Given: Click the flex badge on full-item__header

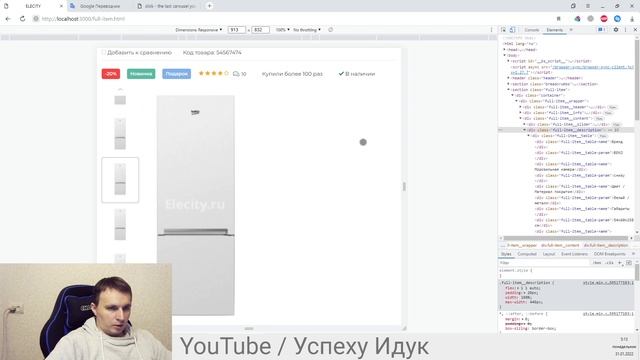Looking at the screenshot, I should click(612, 107).
